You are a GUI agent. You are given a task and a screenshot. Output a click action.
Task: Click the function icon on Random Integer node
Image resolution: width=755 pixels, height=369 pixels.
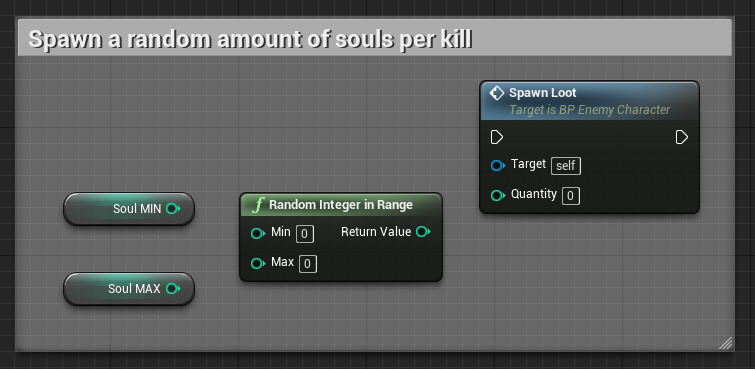pos(259,205)
